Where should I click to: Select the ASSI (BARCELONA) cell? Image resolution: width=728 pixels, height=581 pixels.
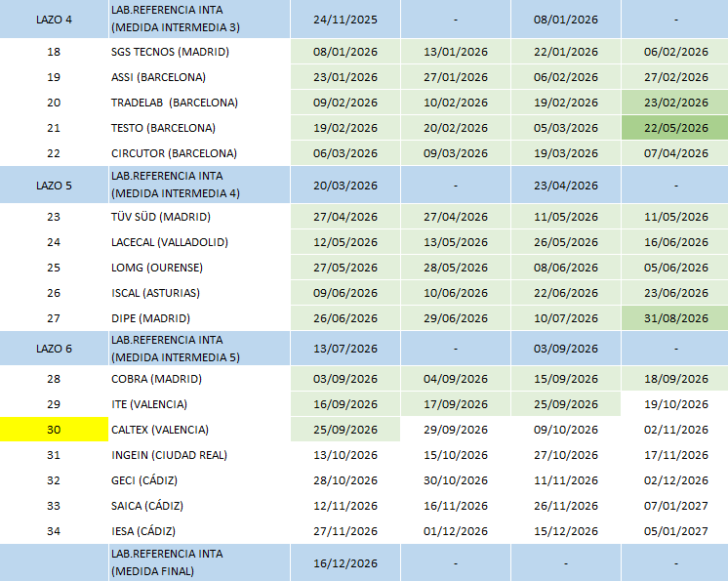coord(199,77)
